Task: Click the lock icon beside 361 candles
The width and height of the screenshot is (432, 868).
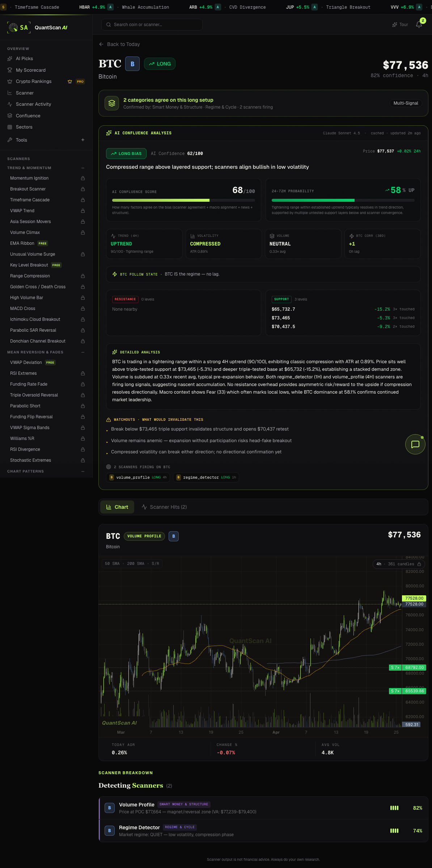Action: click(419, 564)
